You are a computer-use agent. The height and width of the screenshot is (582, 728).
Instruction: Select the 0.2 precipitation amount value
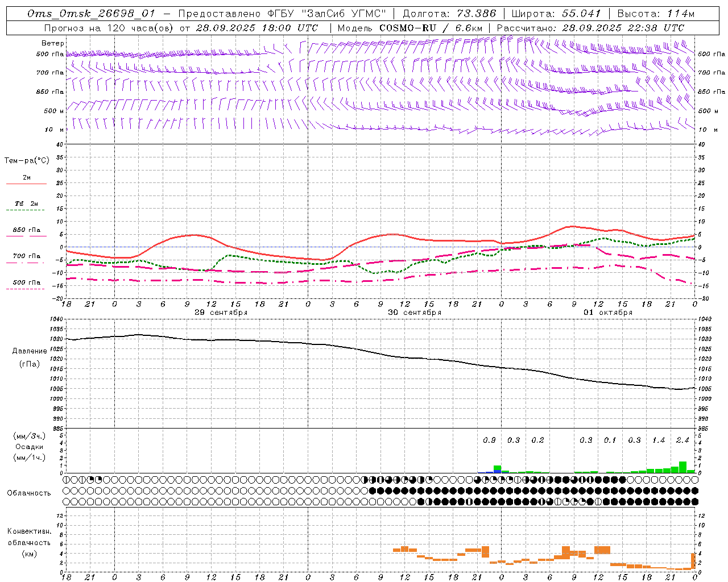click(537, 440)
